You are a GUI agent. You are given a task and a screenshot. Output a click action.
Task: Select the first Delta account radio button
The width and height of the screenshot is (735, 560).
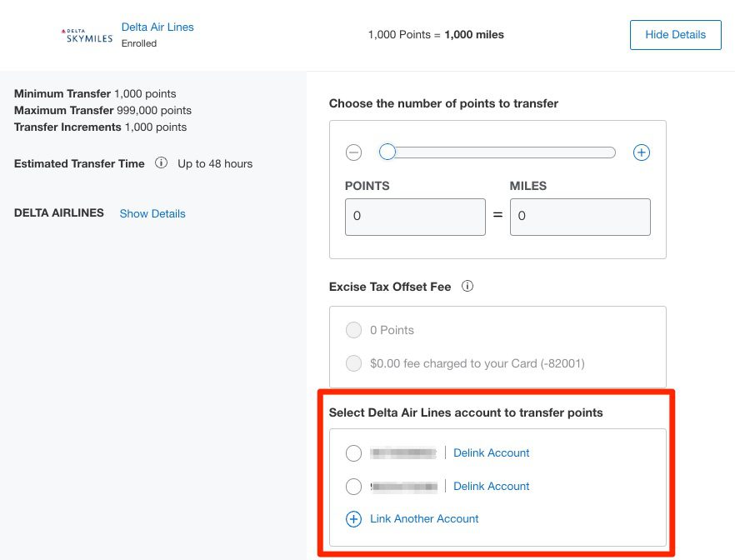(353, 452)
